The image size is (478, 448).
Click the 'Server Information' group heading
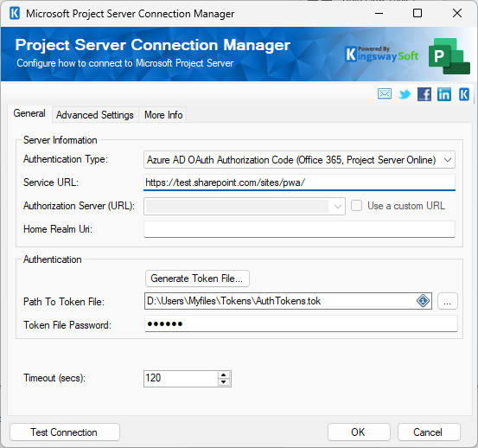click(60, 140)
